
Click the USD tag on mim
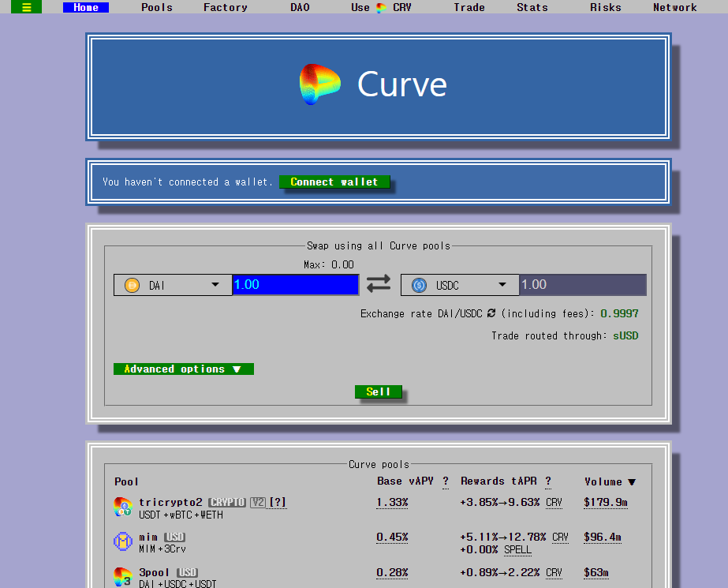pos(174,537)
